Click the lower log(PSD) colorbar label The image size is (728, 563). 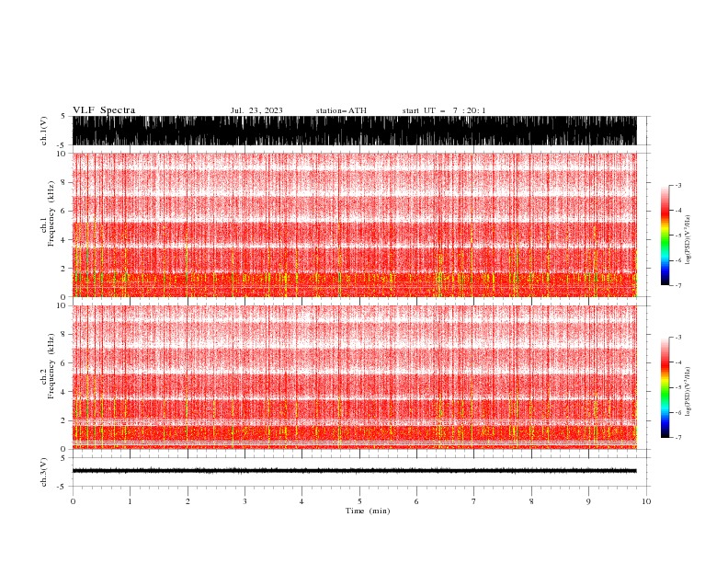688,392
